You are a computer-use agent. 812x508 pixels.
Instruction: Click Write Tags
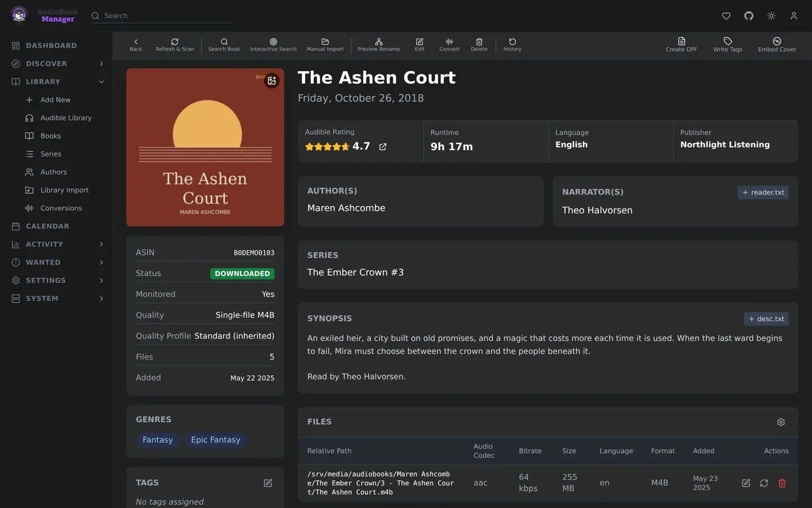tap(727, 45)
